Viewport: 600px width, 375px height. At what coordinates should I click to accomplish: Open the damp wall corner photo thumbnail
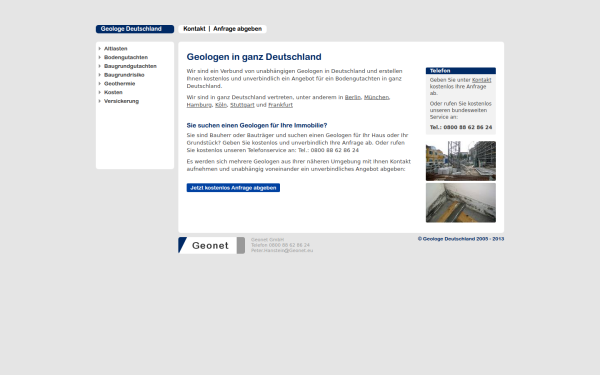tap(461, 203)
